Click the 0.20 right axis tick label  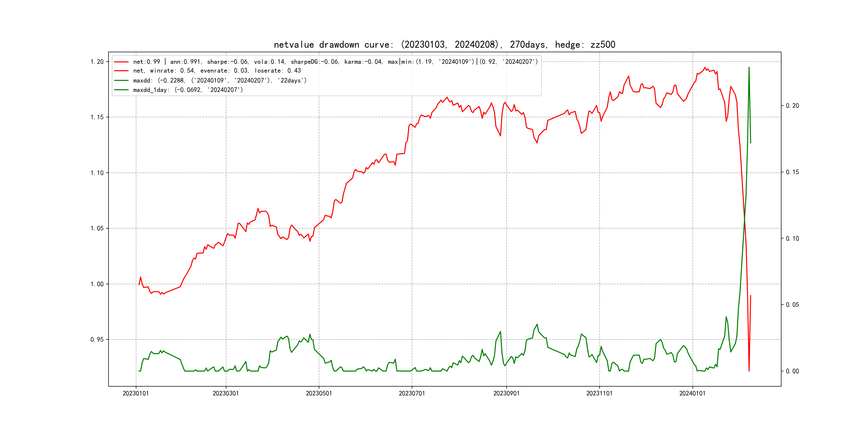click(x=792, y=106)
